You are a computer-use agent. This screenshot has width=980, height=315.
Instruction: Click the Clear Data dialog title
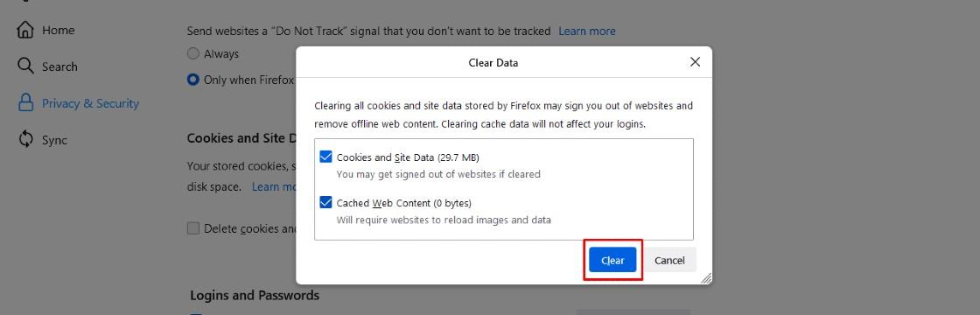pyautogui.click(x=493, y=63)
